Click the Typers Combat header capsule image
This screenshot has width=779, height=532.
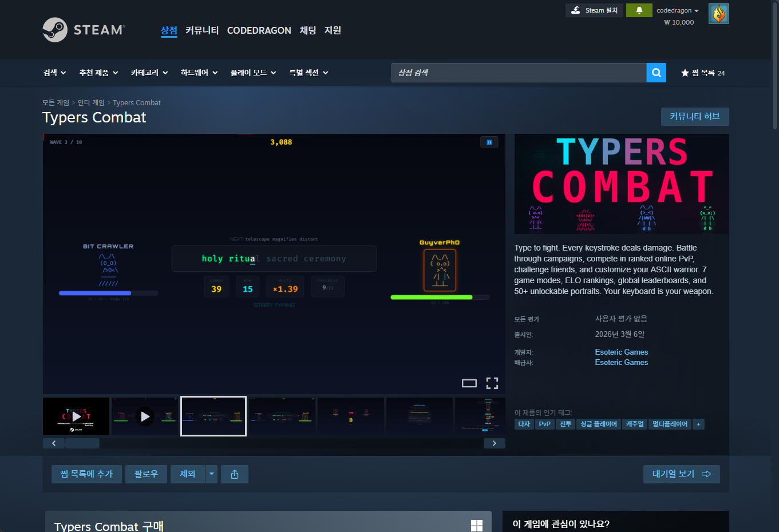pos(622,184)
